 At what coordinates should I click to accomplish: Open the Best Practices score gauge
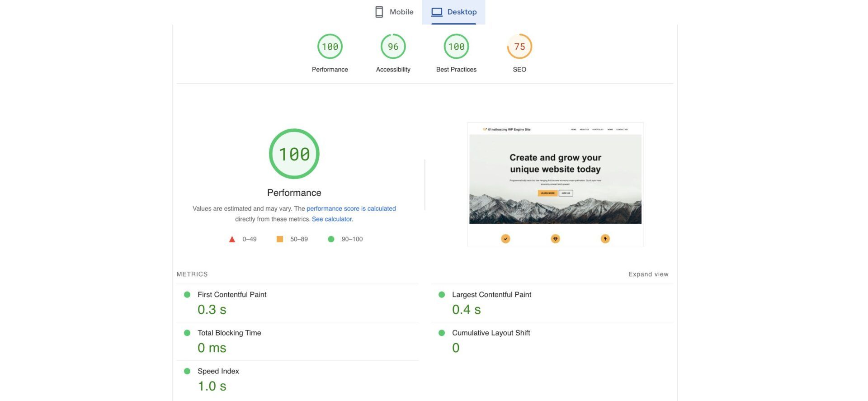pos(456,47)
